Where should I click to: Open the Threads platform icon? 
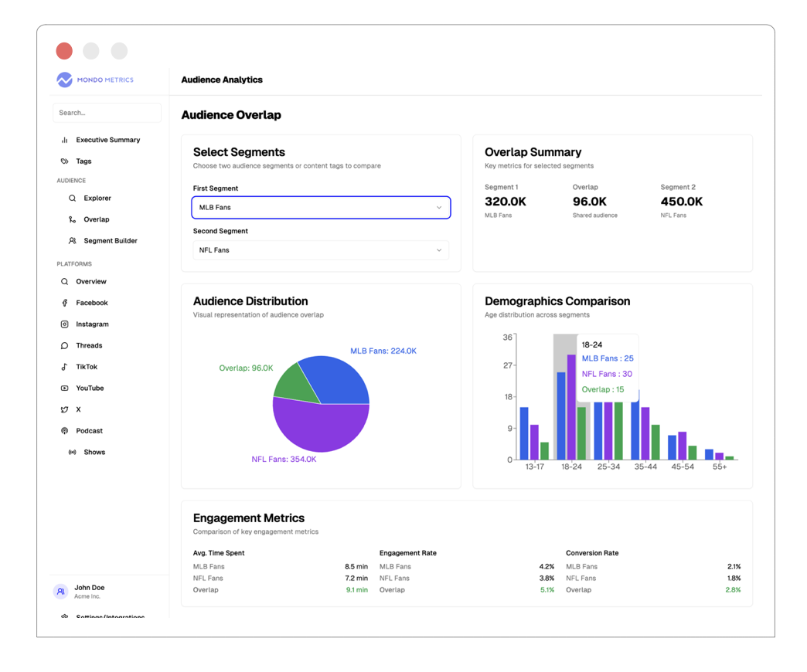point(65,346)
